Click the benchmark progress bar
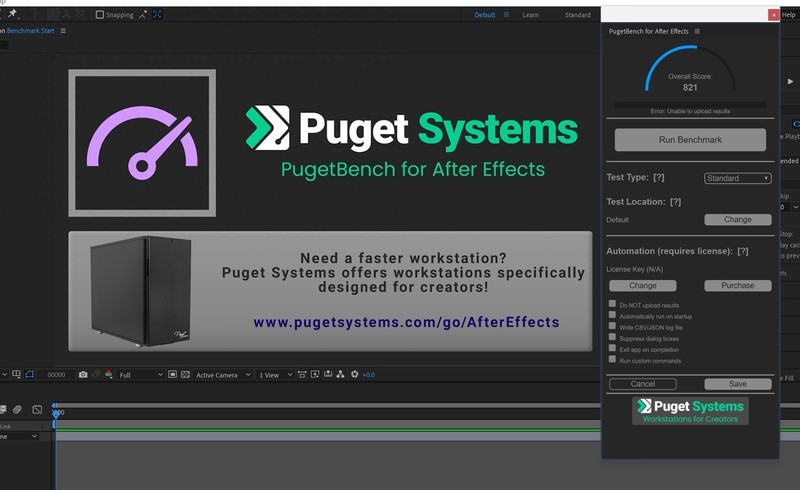The image size is (800, 490). (690, 105)
